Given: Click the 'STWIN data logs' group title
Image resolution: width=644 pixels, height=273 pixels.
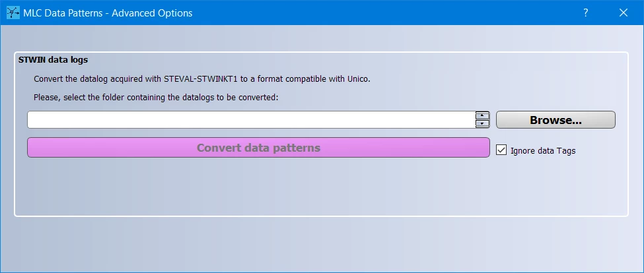Looking at the screenshot, I should 53,60.
